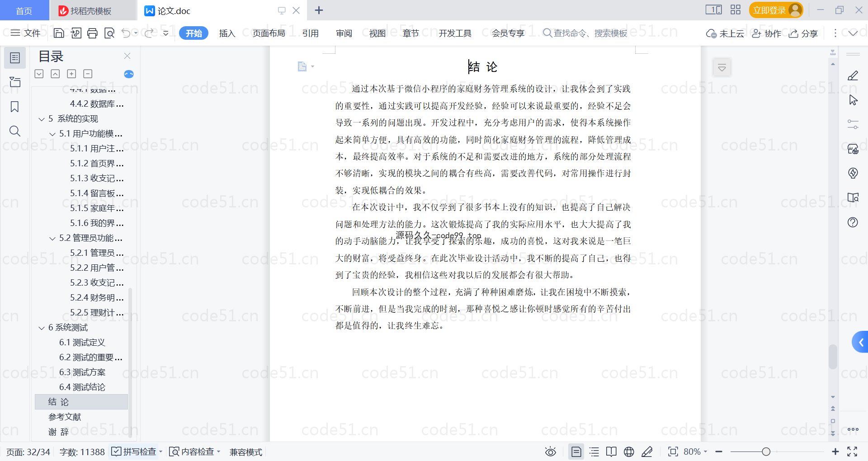Switch to the 页面布局 ribbon tab

[269, 33]
